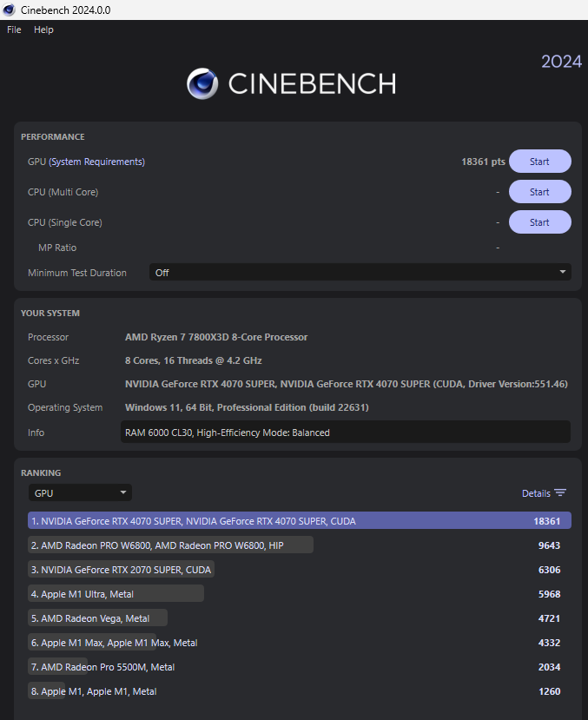Click the Operating System value Windows 11
This screenshot has height=720, width=588.
[247, 407]
